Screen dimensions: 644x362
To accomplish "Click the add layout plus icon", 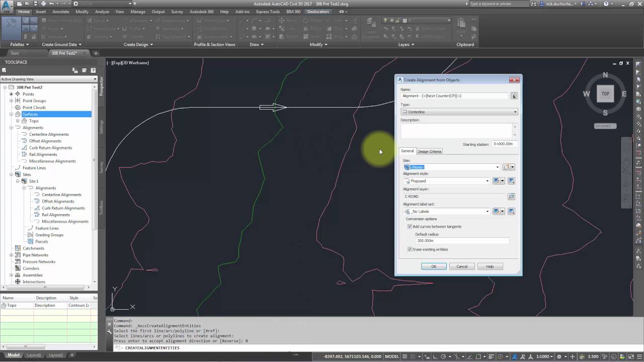I will pyautogui.click(x=72, y=355).
